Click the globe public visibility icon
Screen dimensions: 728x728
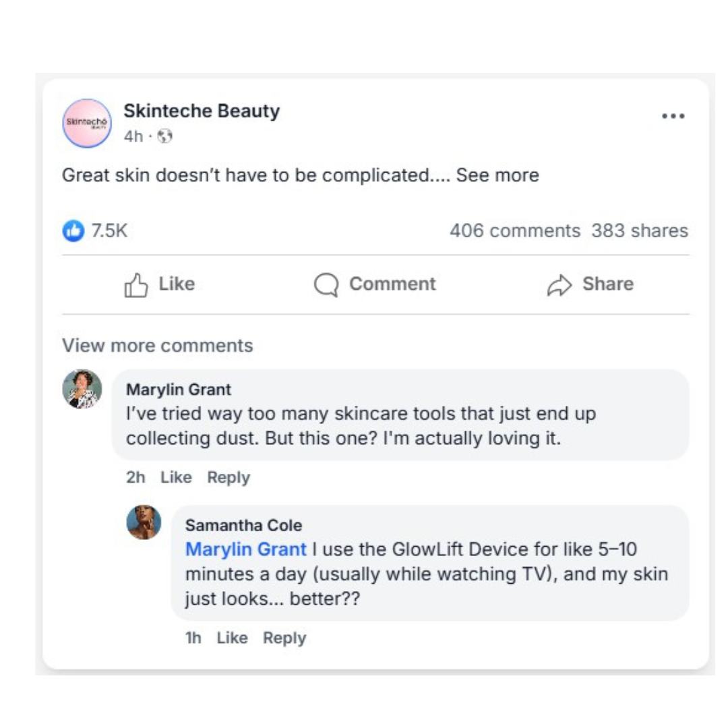pos(165,137)
